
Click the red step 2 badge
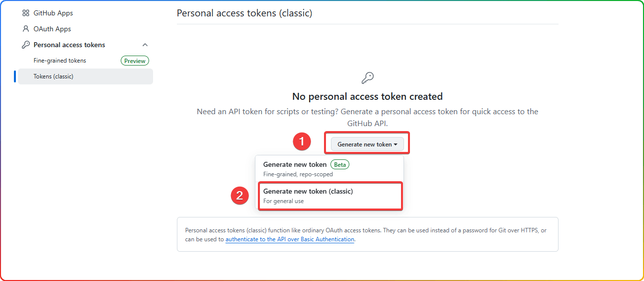point(240,196)
